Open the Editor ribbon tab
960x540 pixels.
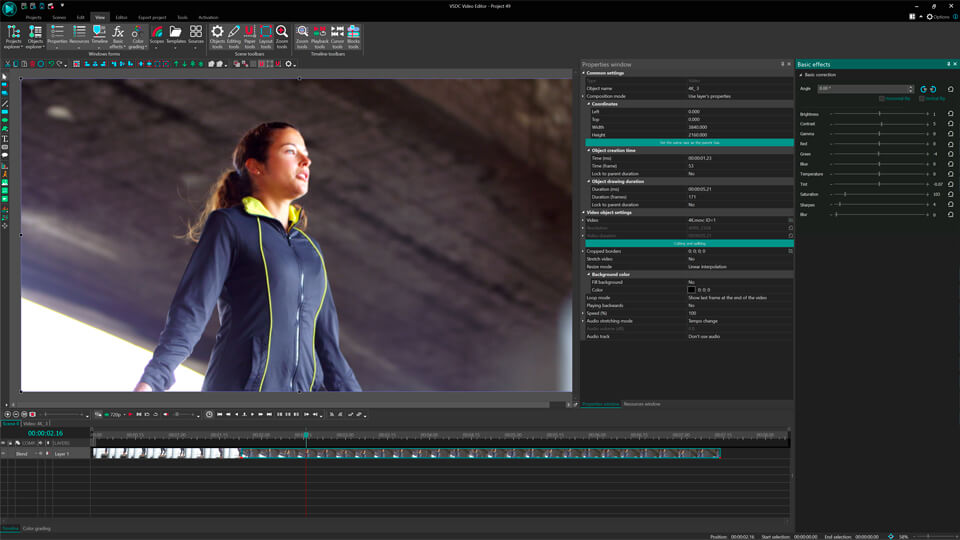pos(121,17)
